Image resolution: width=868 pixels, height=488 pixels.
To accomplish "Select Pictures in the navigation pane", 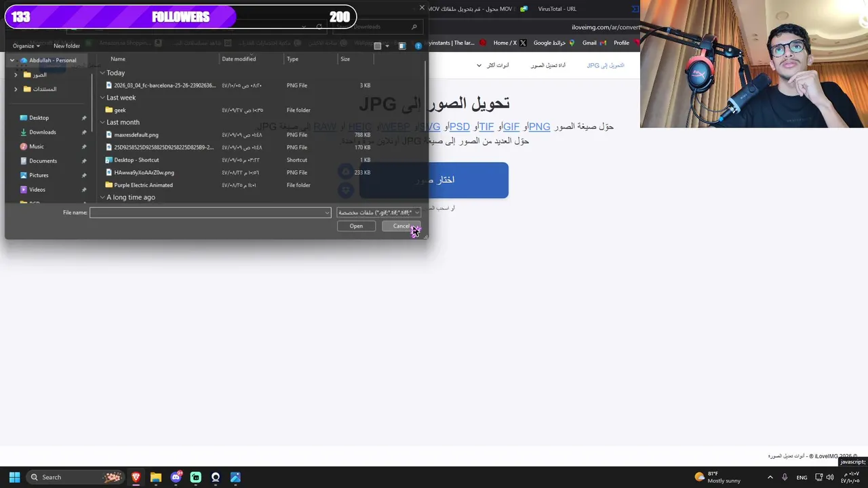I will click(39, 175).
